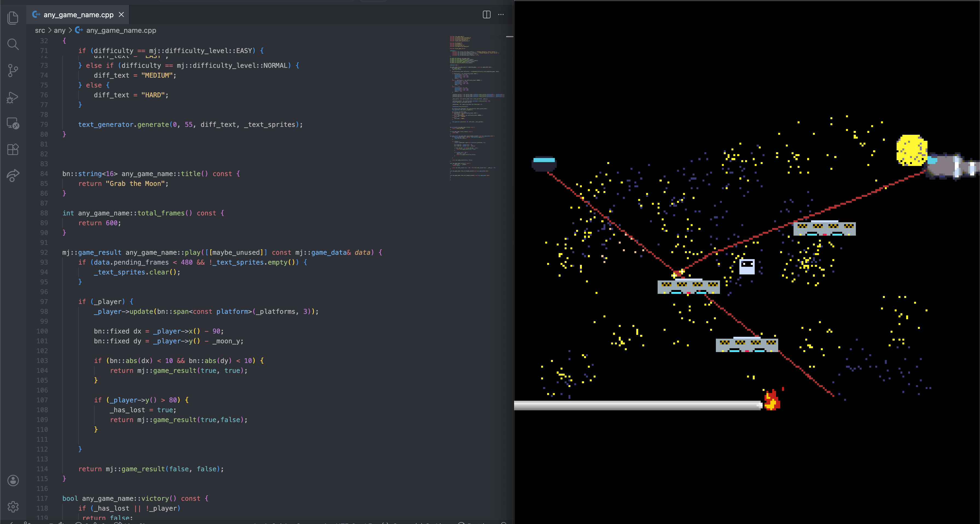Close the any_game_name.cpp tab
Screen dimensions: 980x524
tap(121, 14)
